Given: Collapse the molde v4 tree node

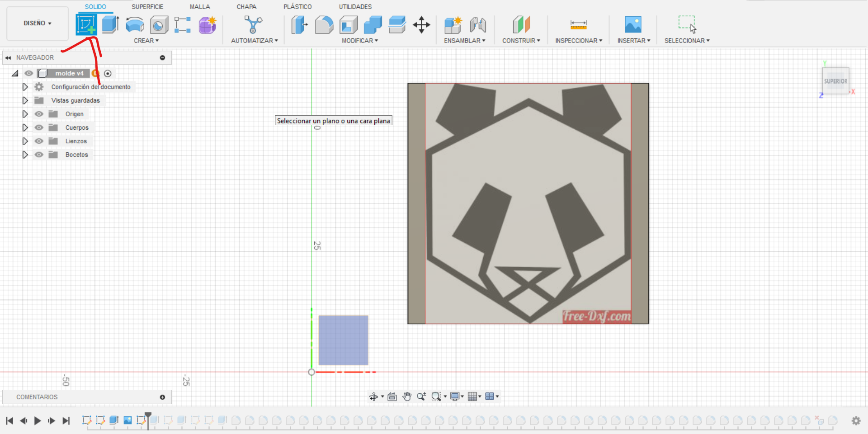Looking at the screenshot, I should 15,73.
